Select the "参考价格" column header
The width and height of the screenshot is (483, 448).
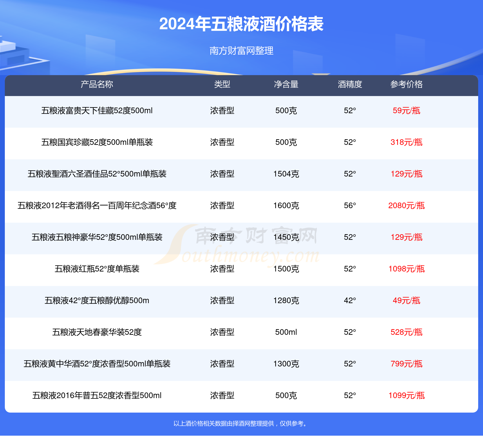click(407, 84)
